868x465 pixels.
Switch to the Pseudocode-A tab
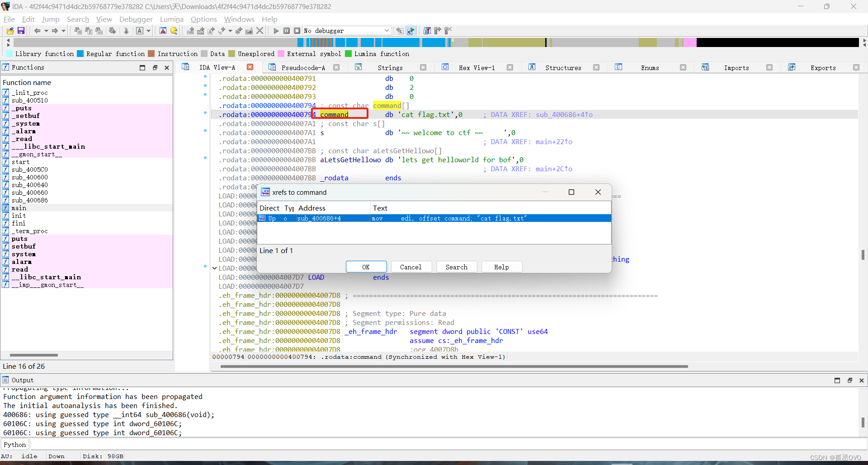click(x=302, y=67)
